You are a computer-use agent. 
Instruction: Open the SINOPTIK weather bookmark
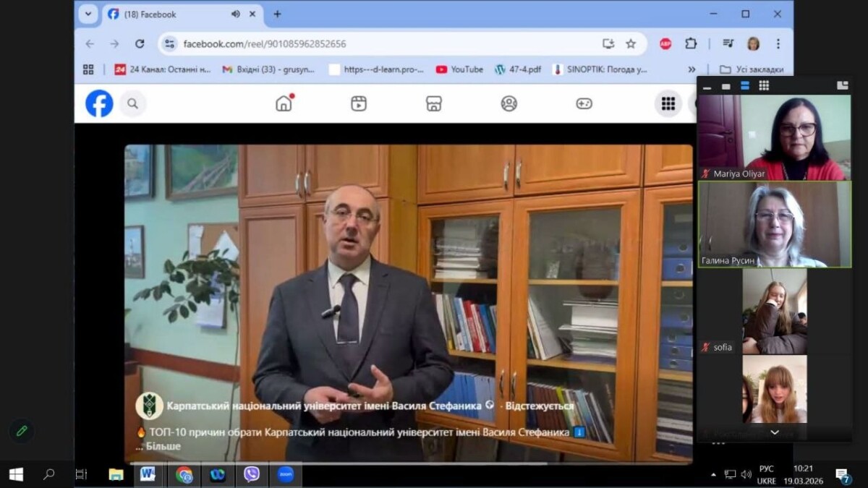click(600, 69)
